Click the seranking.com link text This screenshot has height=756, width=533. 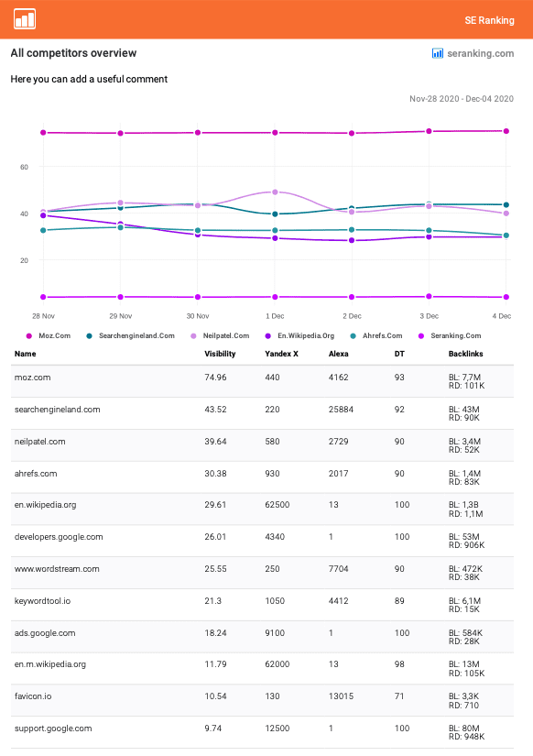[481, 53]
